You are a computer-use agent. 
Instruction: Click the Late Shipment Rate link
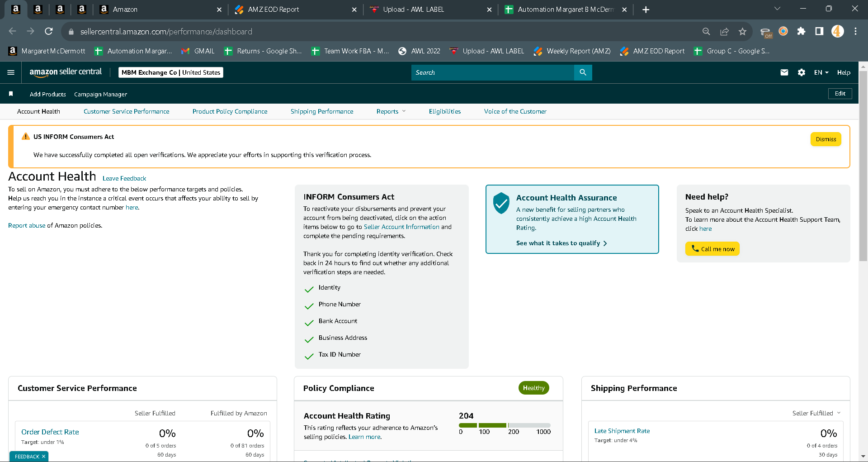[622, 431]
